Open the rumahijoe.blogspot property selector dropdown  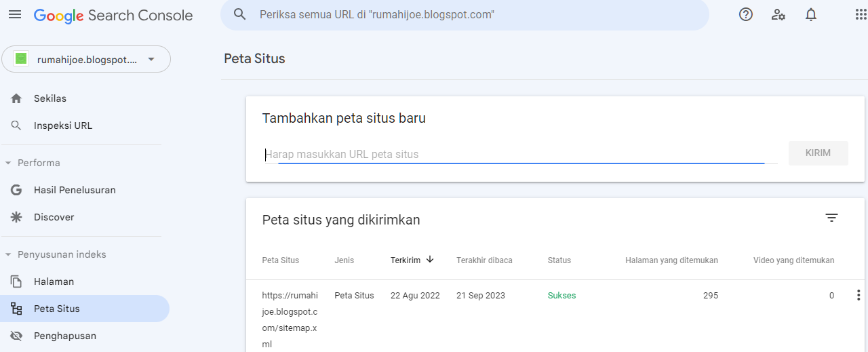point(86,59)
